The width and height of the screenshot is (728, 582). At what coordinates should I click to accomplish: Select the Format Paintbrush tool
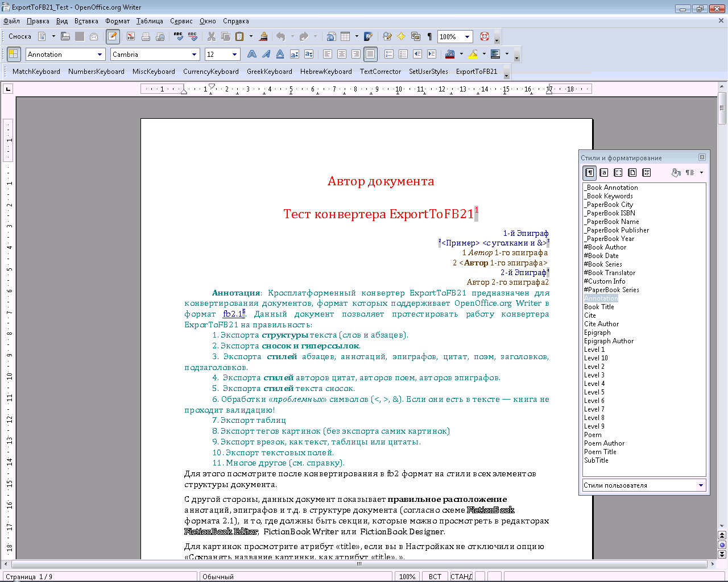(x=263, y=36)
